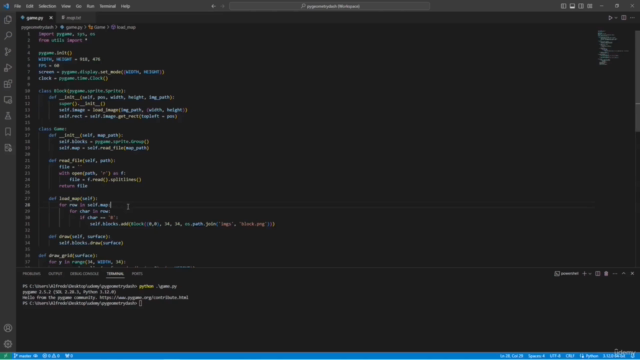Screen dimensions: 640x360
Task: Close the game.py editor tab
Action: [51, 18]
